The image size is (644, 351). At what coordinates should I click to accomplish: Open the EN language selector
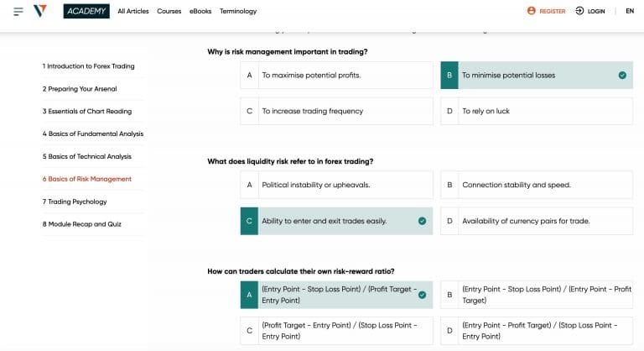[x=630, y=11]
